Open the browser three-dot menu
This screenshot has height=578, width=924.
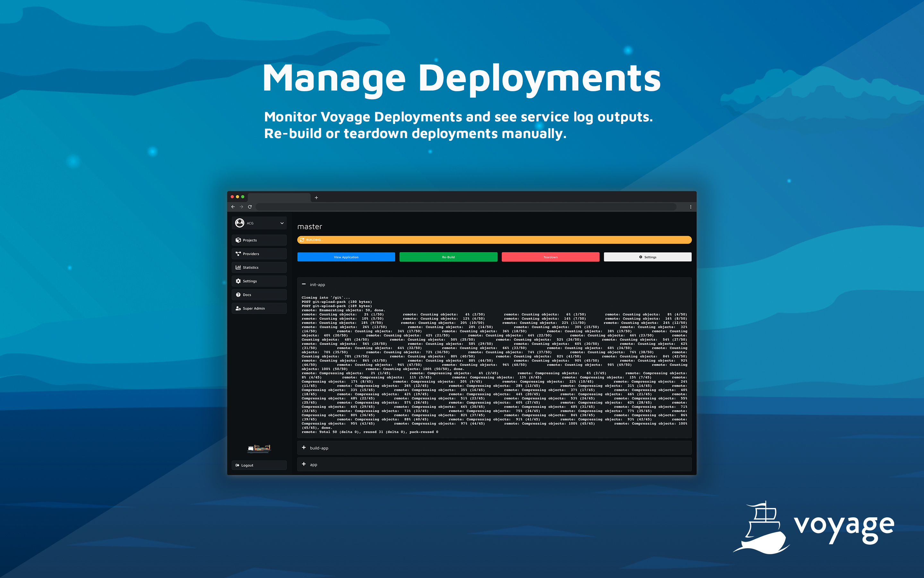[x=690, y=207]
